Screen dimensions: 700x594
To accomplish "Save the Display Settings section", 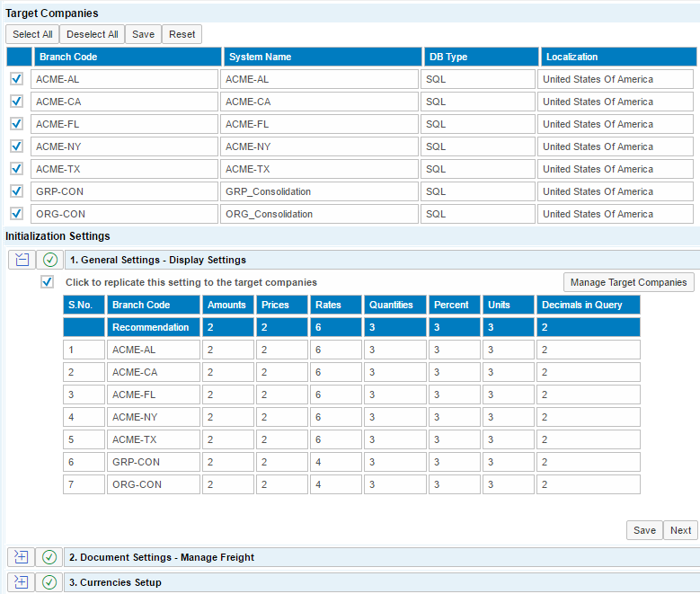I will point(644,530).
